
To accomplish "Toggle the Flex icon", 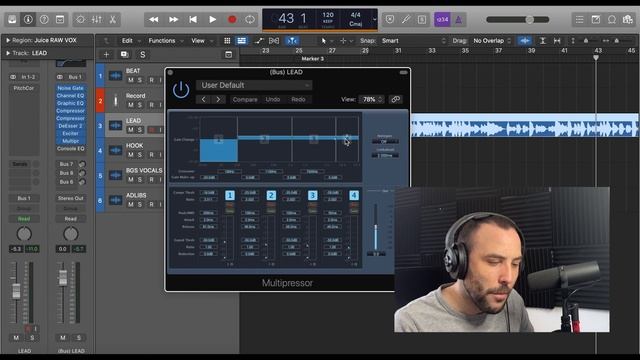I will pyautogui.click(x=274, y=41).
